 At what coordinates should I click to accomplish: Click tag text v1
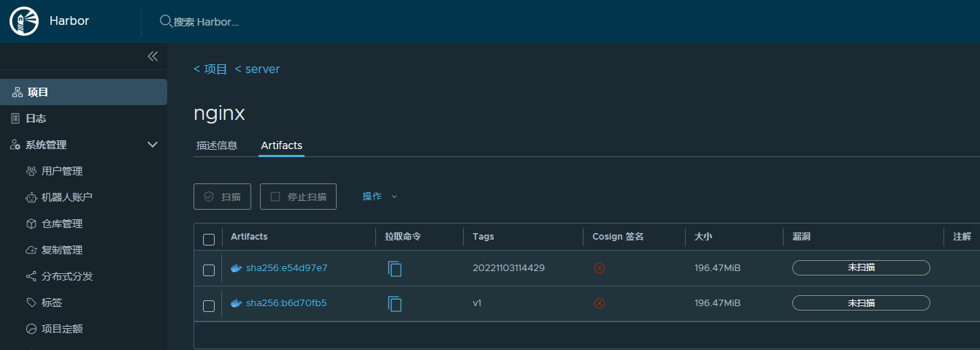click(478, 303)
